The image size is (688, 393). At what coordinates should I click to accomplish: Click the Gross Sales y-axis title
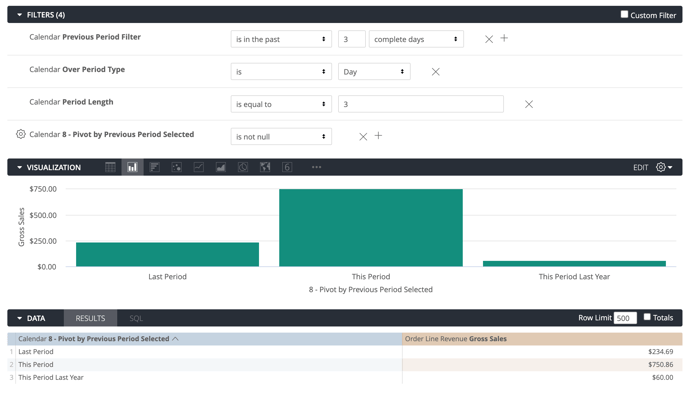(21, 227)
